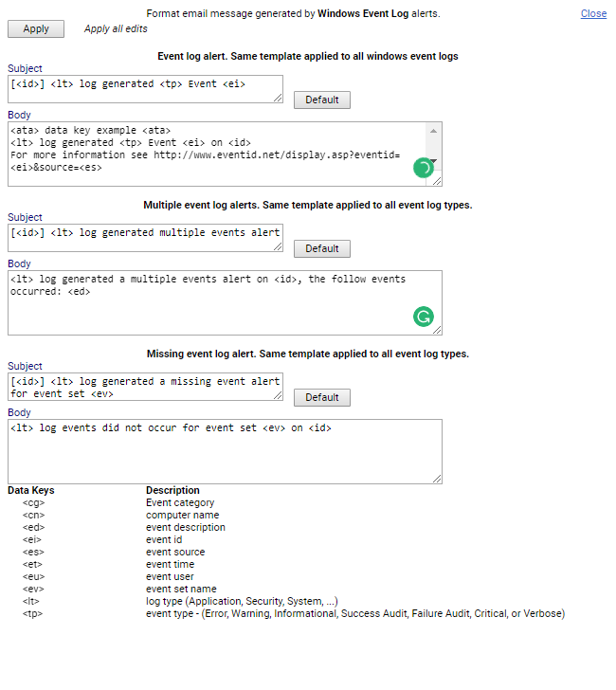Click the <ei> event id data key

point(33,540)
